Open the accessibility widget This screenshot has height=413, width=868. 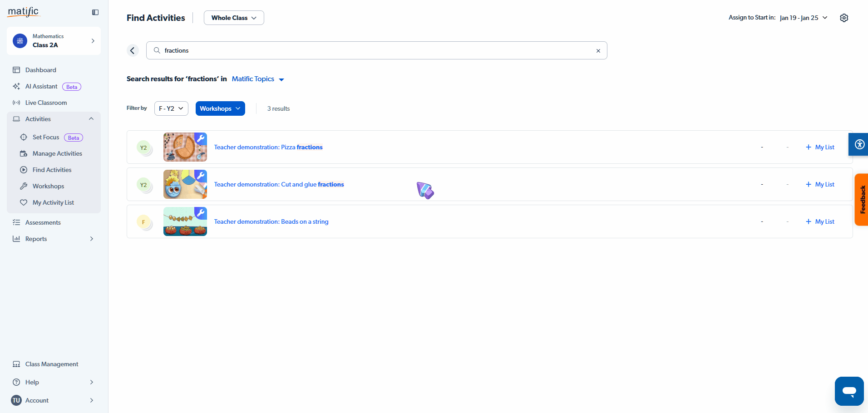pyautogui.click(x=859, y=144)
